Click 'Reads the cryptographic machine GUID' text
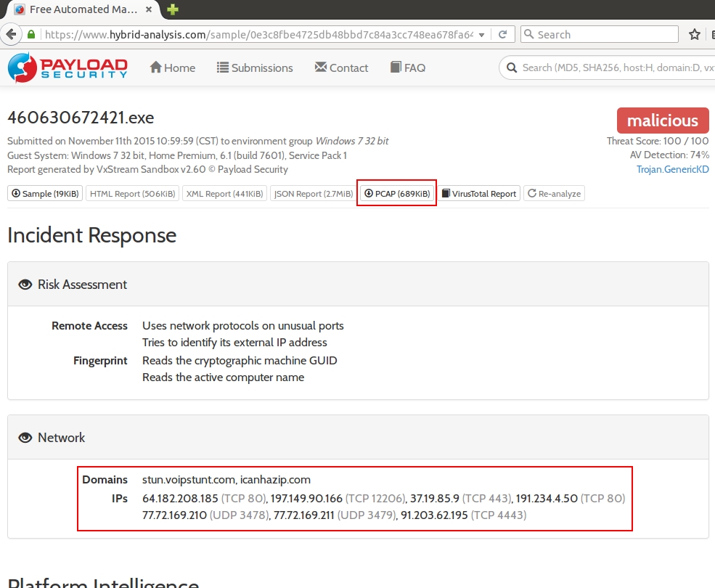Image resolution: width=715 pixels, height=588 pixels. tap(240, 360)
